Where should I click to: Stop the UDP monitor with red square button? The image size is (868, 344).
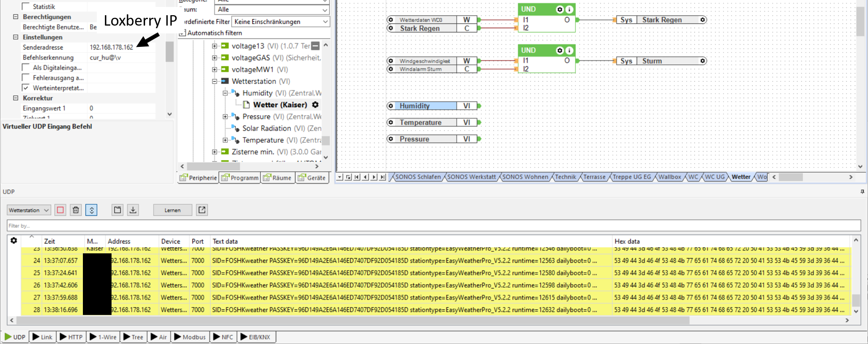point(60,210)
